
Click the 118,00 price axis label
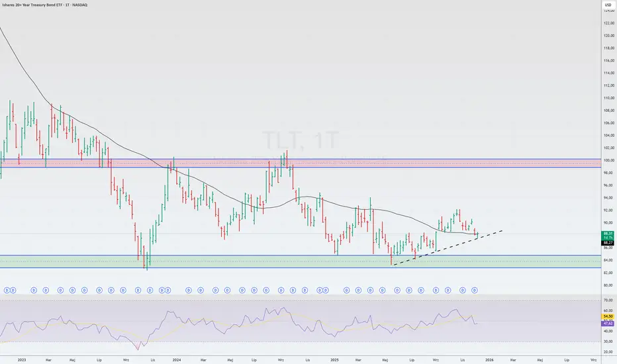[609, 48]
